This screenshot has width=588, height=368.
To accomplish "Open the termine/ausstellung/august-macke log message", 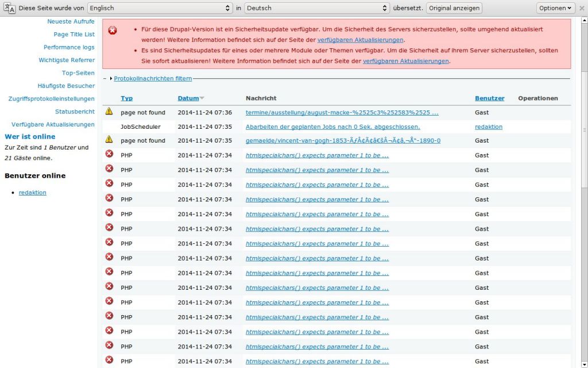I will pos(342,113).
